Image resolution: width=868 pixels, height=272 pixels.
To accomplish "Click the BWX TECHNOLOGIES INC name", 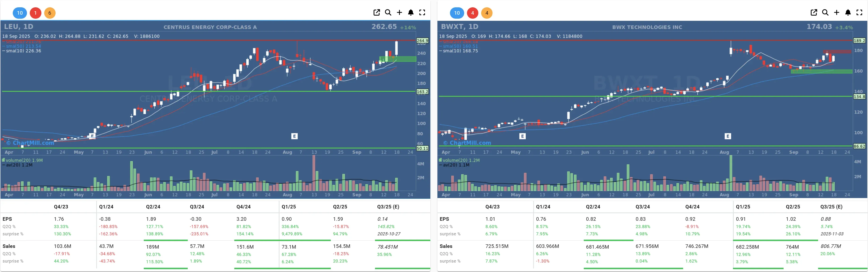I will tap(647, 27).
